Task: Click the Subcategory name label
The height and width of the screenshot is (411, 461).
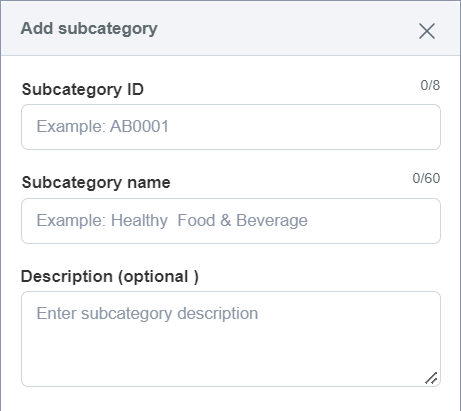Action: (96, 183)
